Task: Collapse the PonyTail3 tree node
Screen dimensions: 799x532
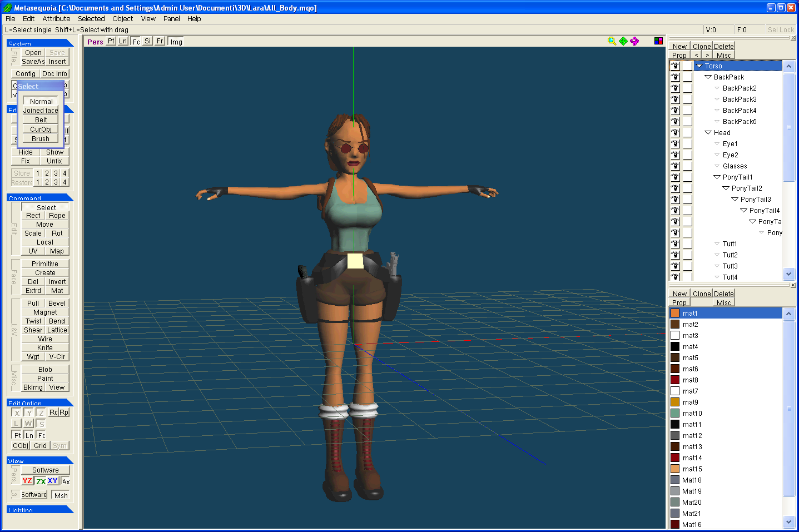Action: (735, 199)
